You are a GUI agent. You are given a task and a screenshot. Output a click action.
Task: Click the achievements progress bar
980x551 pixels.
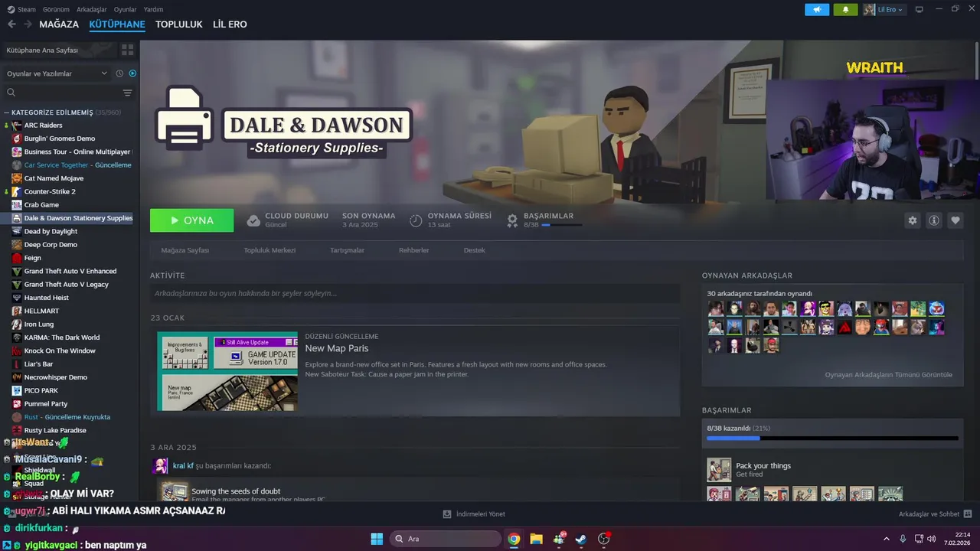(x=832, y=439)
